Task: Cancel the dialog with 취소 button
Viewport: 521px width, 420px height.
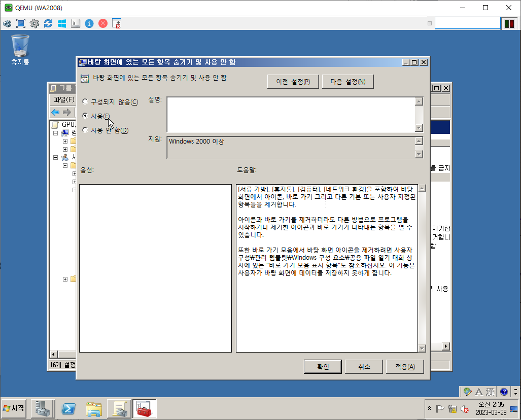Action: click(364, 367)
